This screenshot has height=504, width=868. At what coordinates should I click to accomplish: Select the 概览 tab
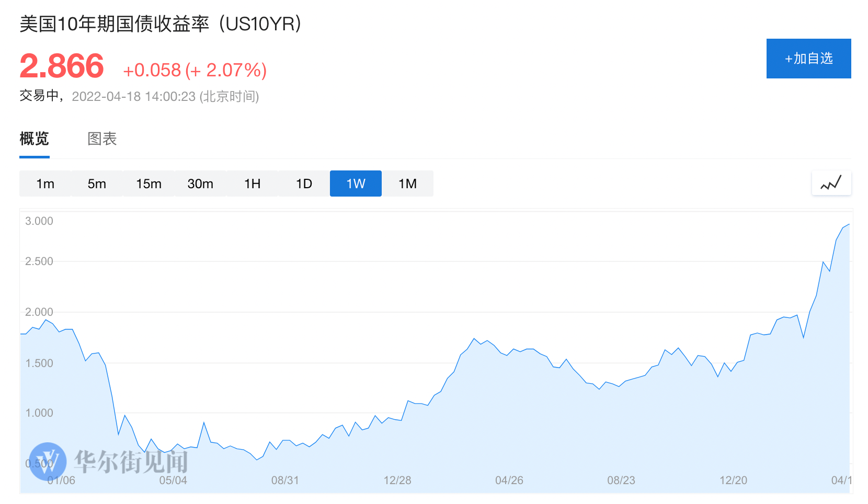click(34, 139)
